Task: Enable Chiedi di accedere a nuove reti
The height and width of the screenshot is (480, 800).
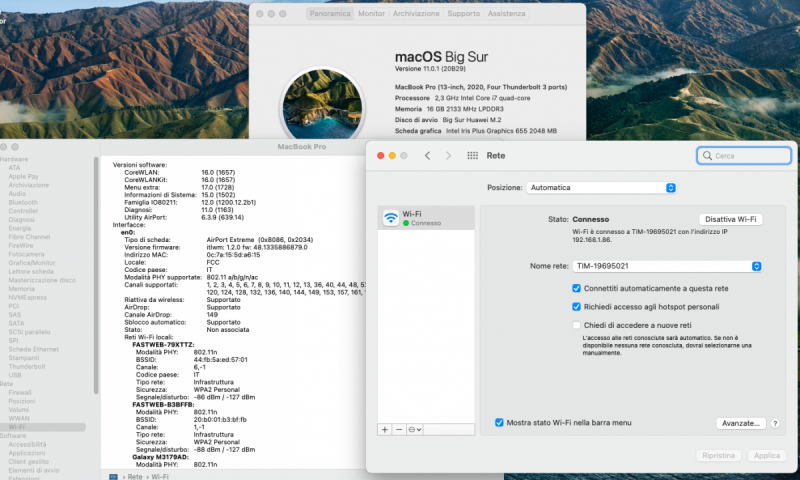Action: (576, 325)
